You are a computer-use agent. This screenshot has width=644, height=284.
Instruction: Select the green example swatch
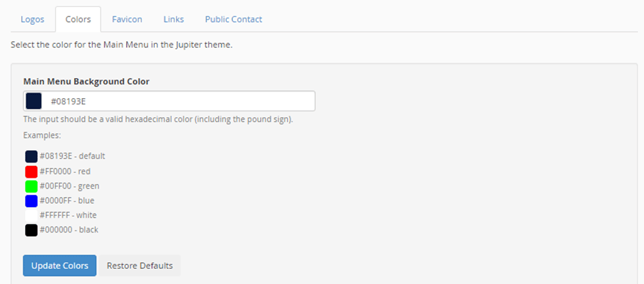(x=32, y=186)
